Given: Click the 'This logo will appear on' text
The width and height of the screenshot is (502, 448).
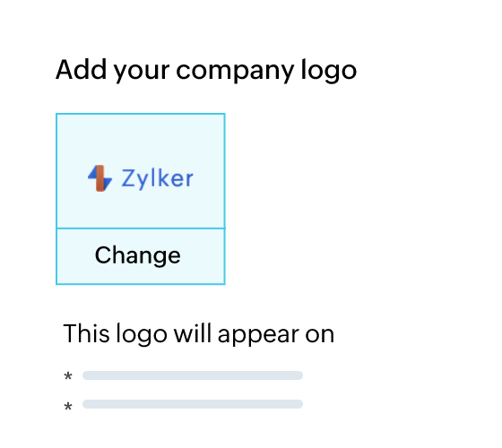Looking at the screenshot, I should point(199,333).
